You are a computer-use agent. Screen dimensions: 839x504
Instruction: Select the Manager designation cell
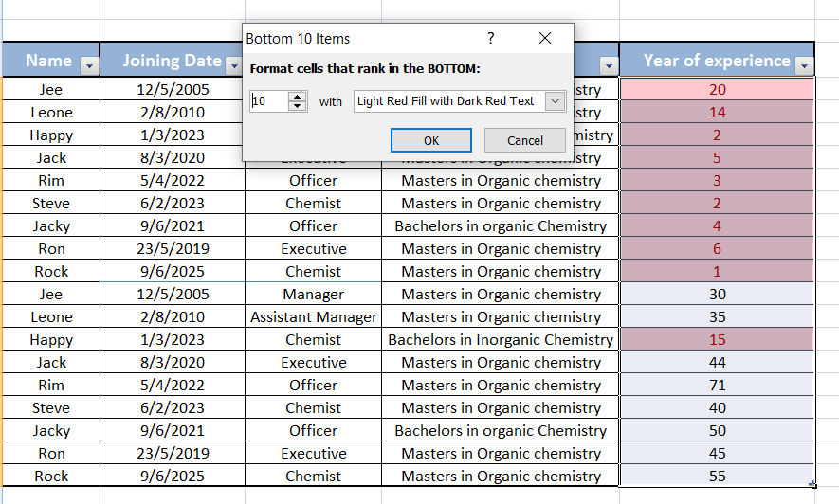point(314,294)
